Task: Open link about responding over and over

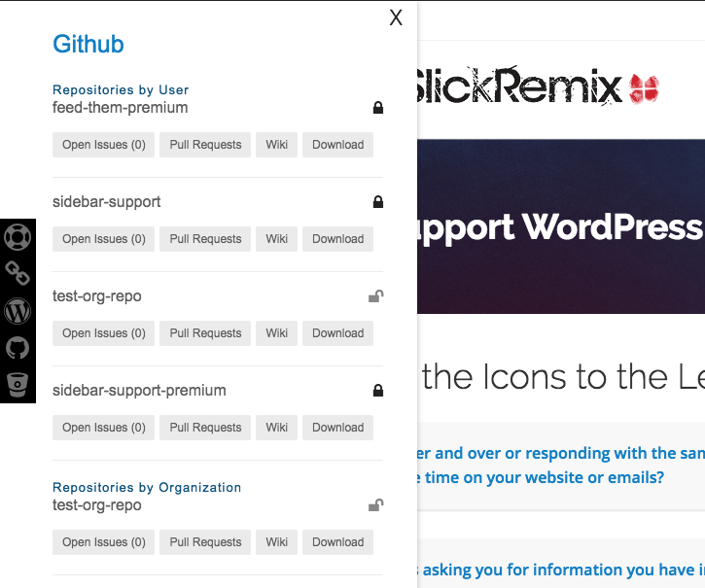Action: coord(561,465)
